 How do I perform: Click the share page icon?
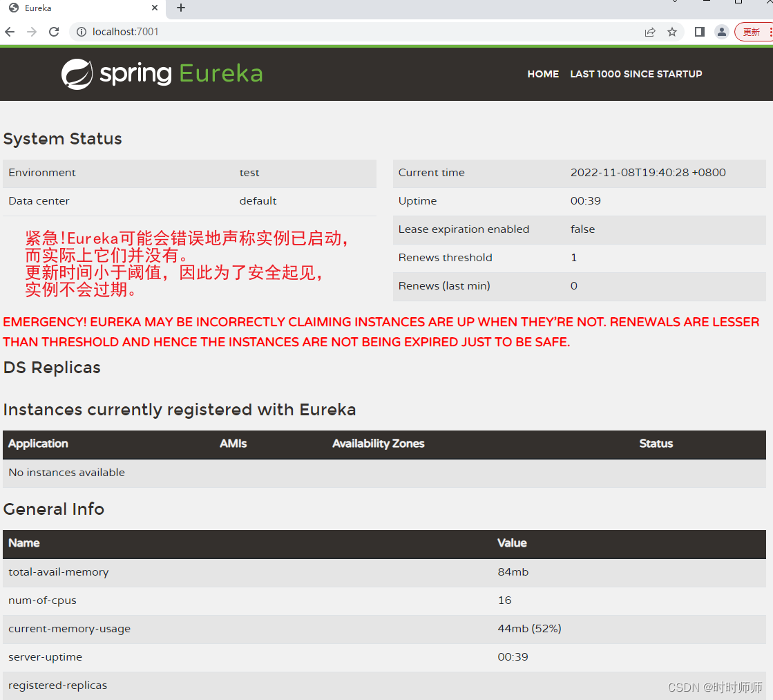pyautogui.click(x=650, y=32)
